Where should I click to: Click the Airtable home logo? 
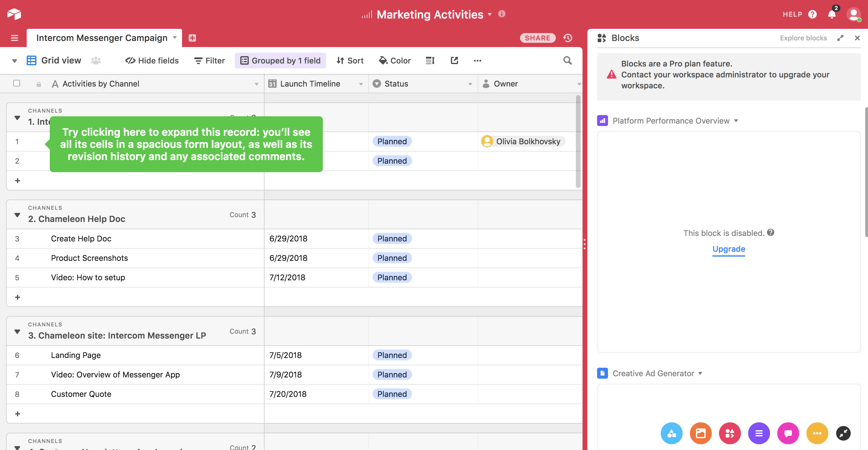[14, 14]
